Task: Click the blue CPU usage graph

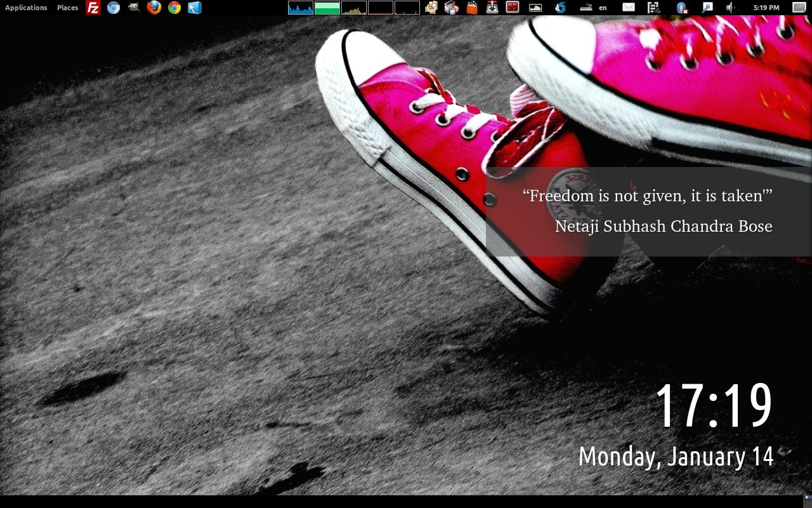Action: [301, 8]
